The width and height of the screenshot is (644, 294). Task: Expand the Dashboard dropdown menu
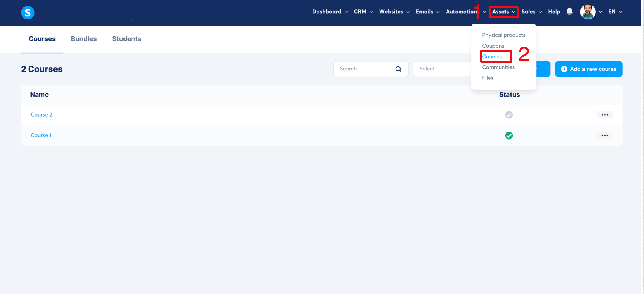[330, 12]
